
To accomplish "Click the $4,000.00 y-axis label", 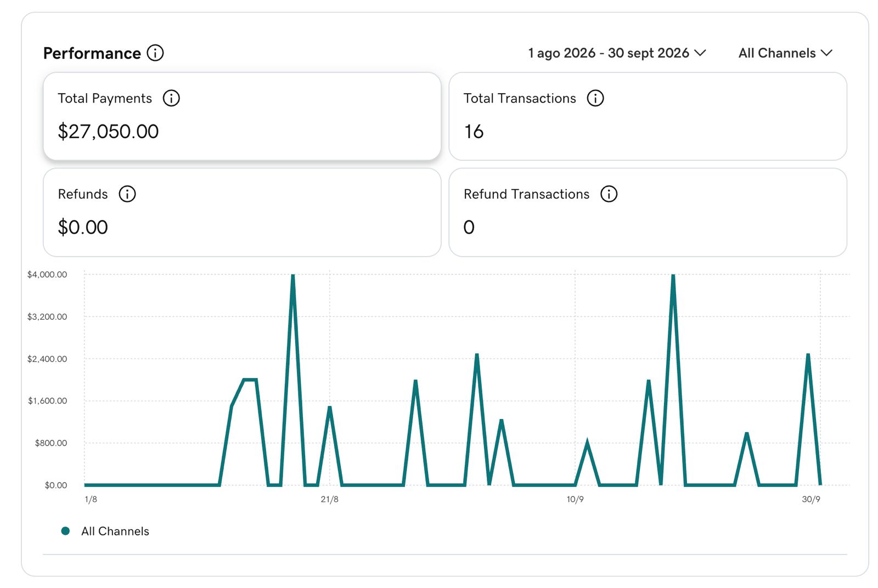I will [47, 274].
